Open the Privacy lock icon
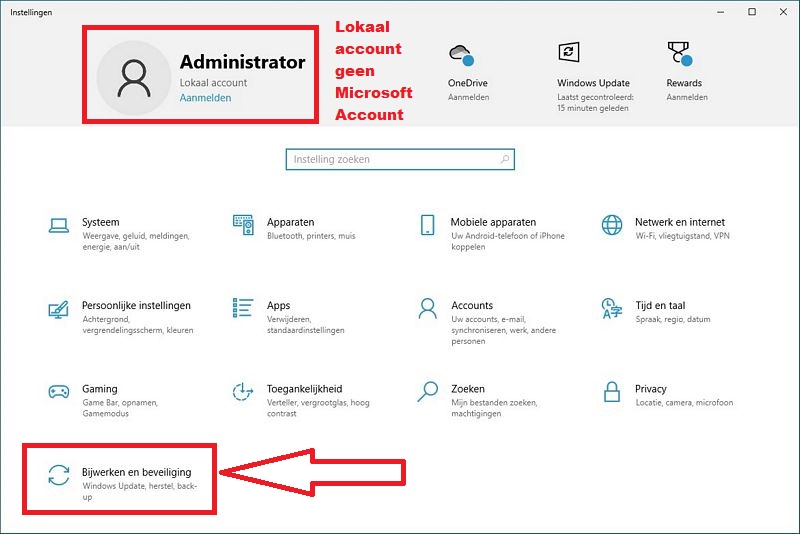The image size is (800, 534). 612,391
